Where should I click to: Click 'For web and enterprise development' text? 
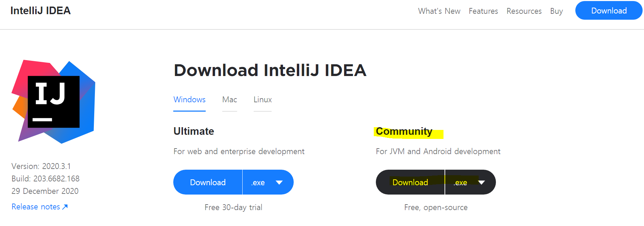(x=239, y=151)
